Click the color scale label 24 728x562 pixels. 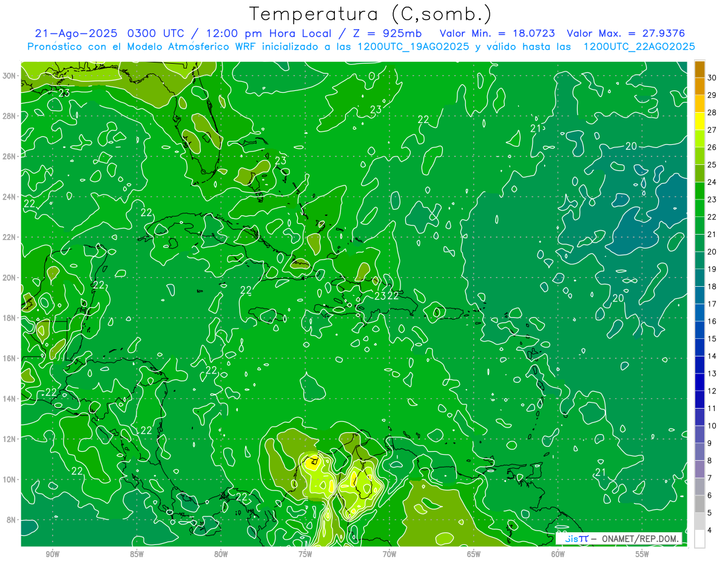(712, 182)
